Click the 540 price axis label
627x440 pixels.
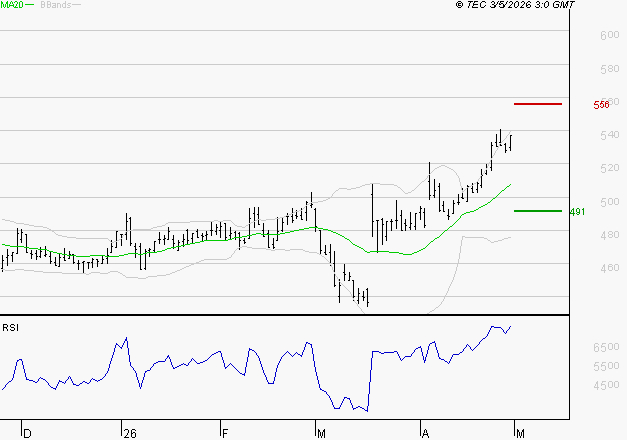610,135
